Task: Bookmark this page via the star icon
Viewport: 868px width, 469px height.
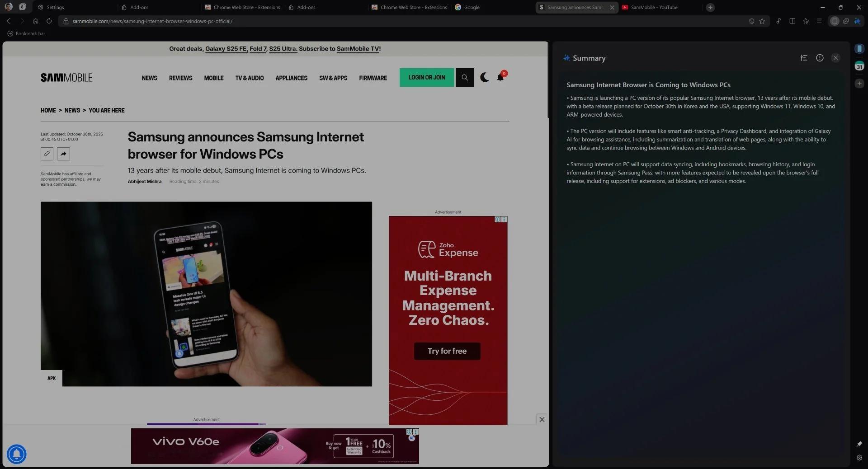Action: (x=762, y=21)
